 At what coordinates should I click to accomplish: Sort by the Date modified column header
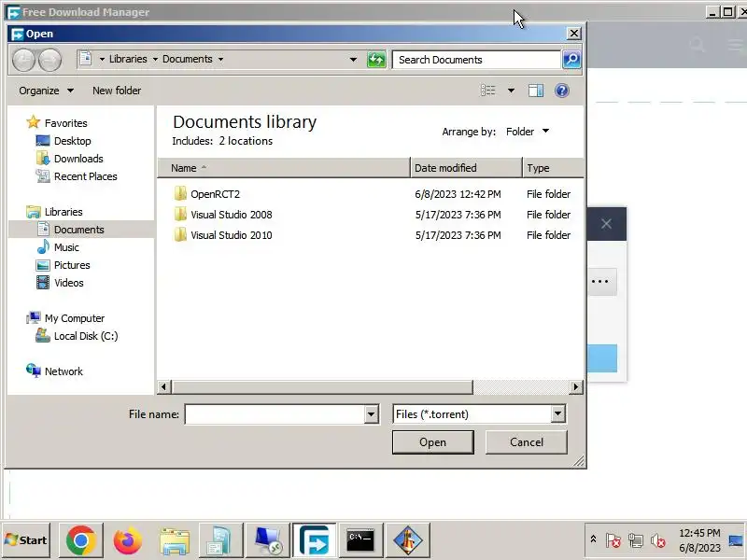pos(466,168)
